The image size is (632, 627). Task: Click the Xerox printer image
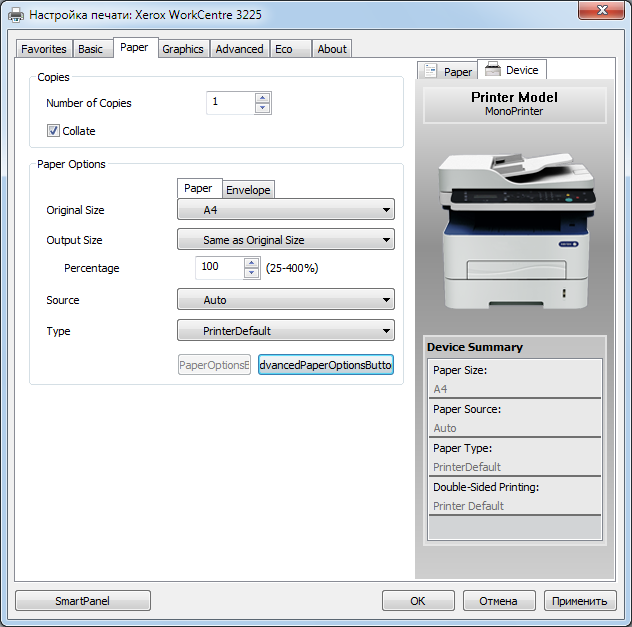[516, 230]
